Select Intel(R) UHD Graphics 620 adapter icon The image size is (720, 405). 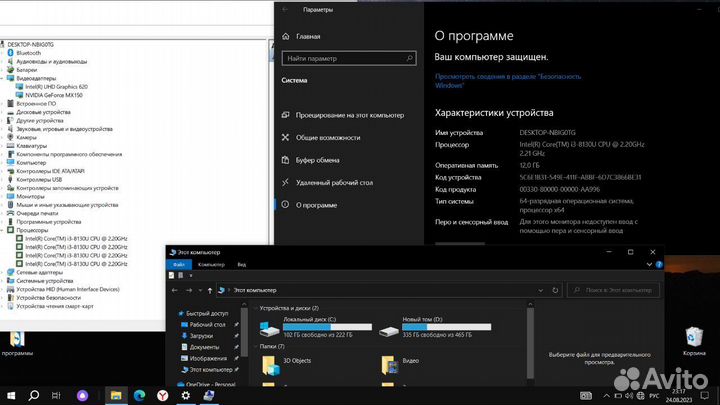(x=19, y=86)
